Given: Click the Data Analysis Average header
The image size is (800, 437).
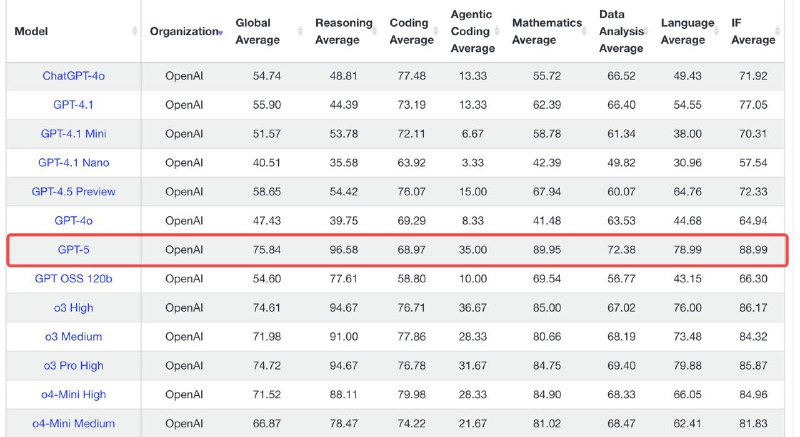Looking at the screenshot, I should coord(620,31).
